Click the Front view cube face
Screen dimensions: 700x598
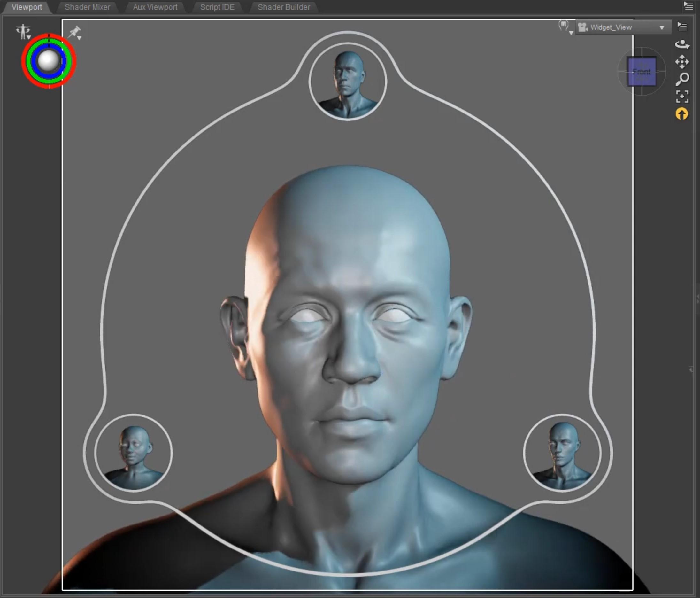641,72
